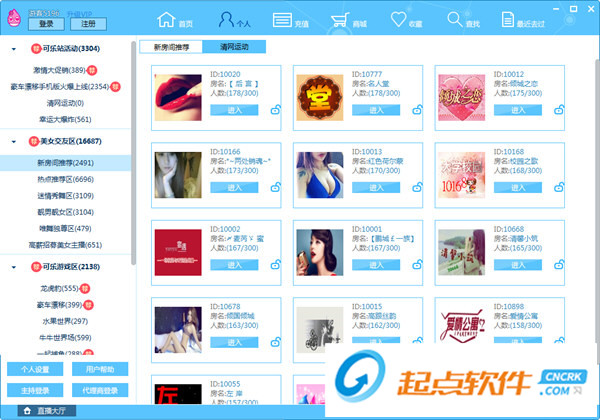Viewport: 600px width, 420px height.
Task: Select 水果世界(297) in sidebar
Action: coord(65,321)
